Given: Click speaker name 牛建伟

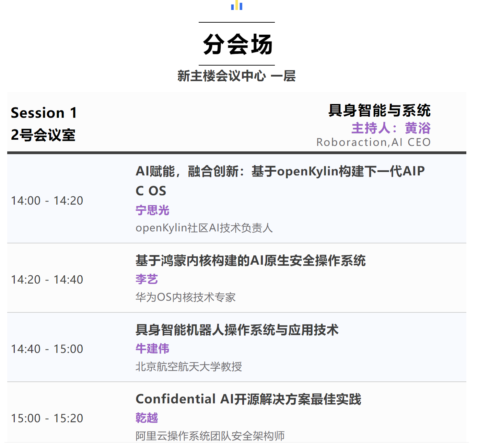Looking at the screenshot, I should (152, 349).
